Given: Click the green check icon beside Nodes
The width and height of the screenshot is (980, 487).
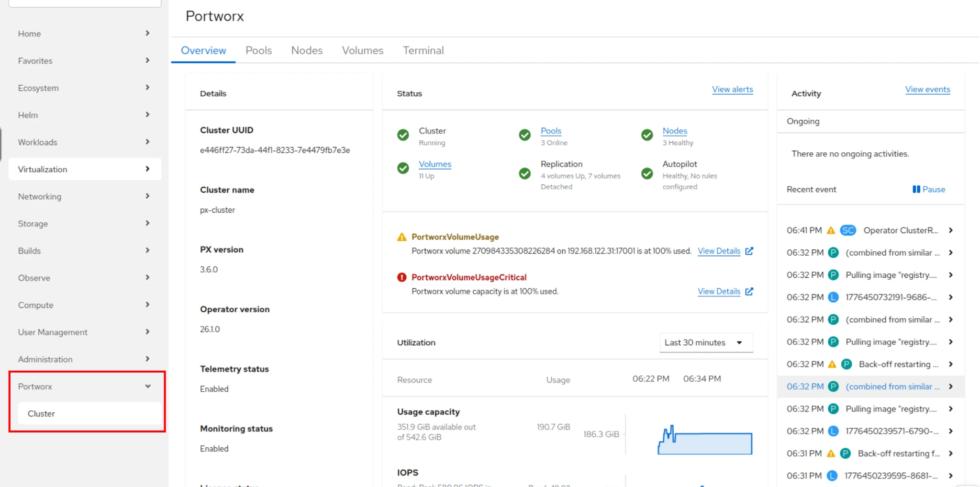Looking at the screenshot, I should tap(647, 135).
